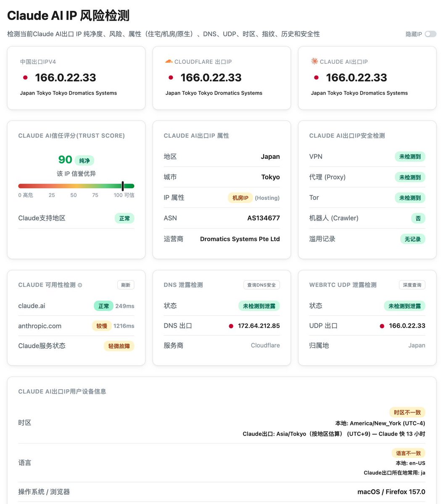Click the 城市 value Tokyo
Image resolution: width=441 pixels, height=504 pixels.
(x=271, y=177)
